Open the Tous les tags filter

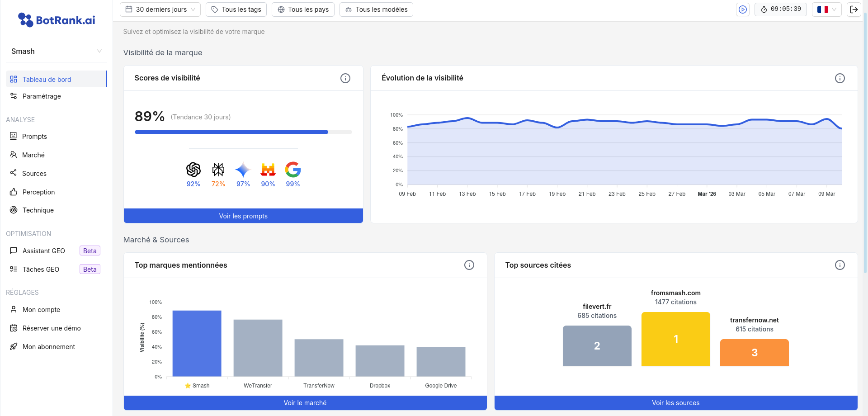236,9
